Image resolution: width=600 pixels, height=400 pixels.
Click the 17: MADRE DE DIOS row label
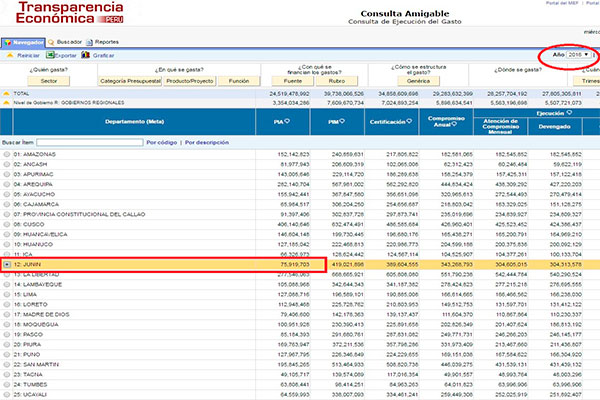(41, 314)
